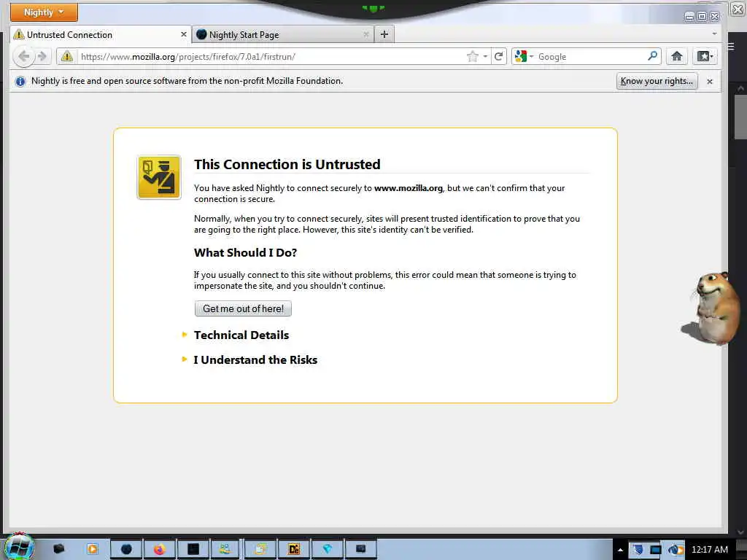Select the Nightly globe taskbar button
747x560 pixels.
pyautogui.click(x=126, y=549)
